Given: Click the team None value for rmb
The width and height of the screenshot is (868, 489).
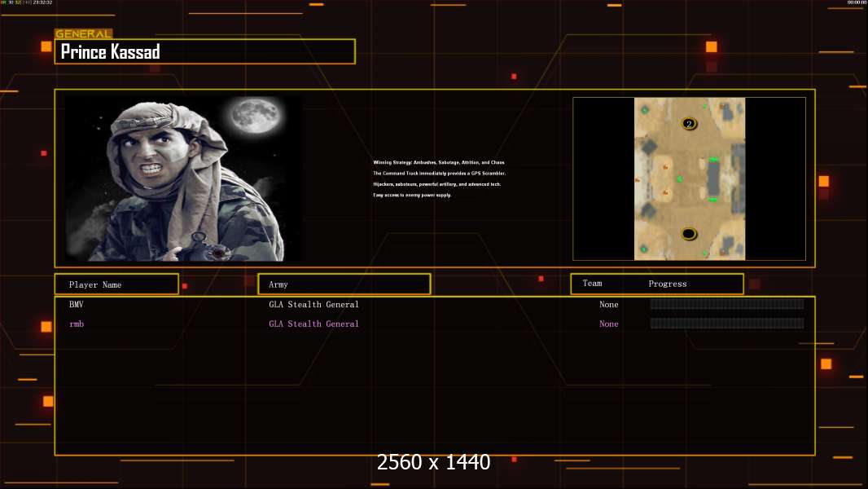Looking at the screenshot, I should [x=608, y=324].
